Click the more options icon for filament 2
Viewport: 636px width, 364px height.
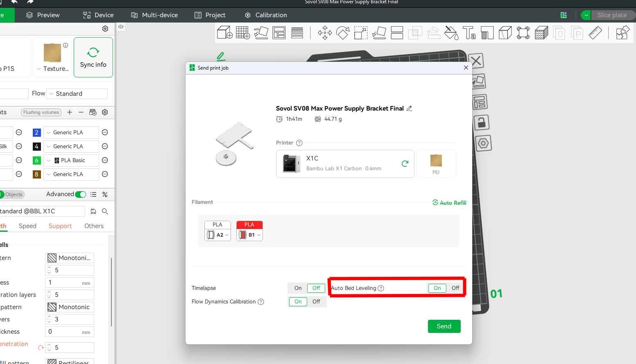(105, 132)
